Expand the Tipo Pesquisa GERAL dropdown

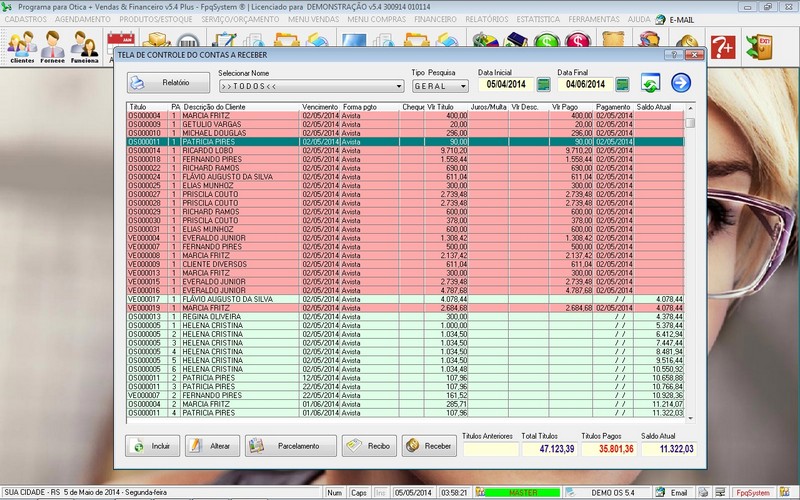[462, 86]
